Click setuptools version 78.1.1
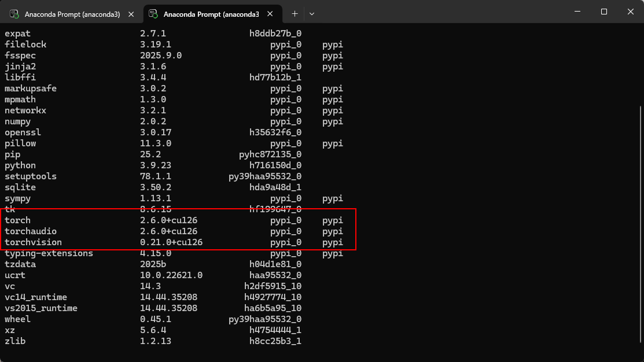The width and height of the screenshot is (644, 362). (x=156, y=176)
